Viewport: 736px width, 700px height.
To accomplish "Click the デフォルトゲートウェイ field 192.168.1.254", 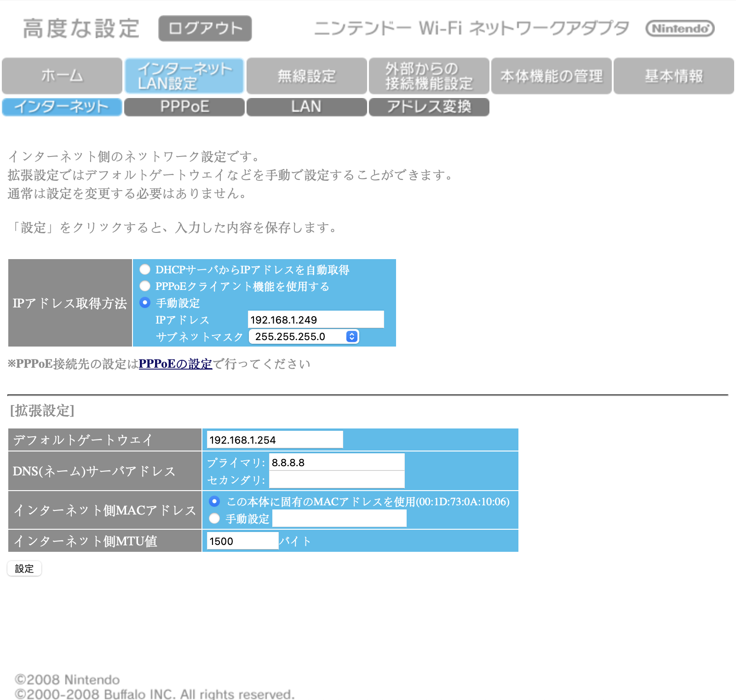I will pyautogui.click(x=275, y=440).
